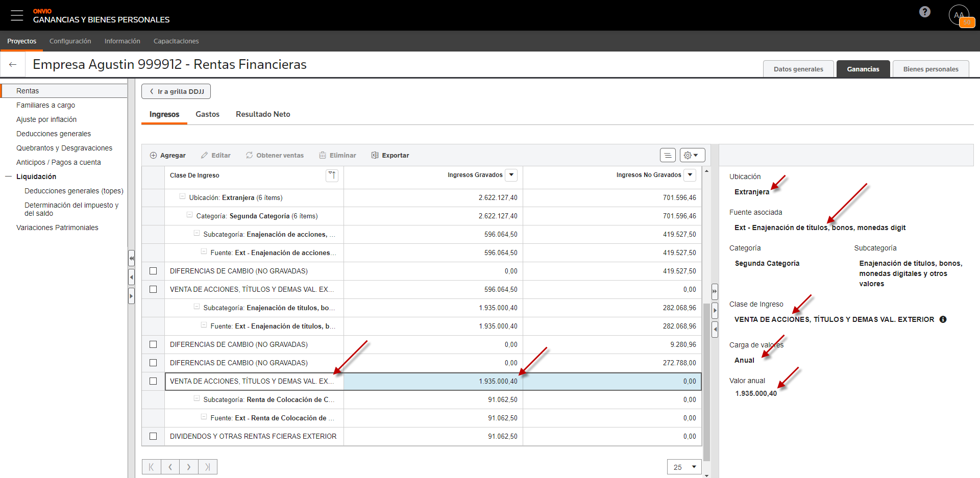This screenshot has width=980, height=478.
Task: Click the help question mark icon
Action: tap(924, 12)
